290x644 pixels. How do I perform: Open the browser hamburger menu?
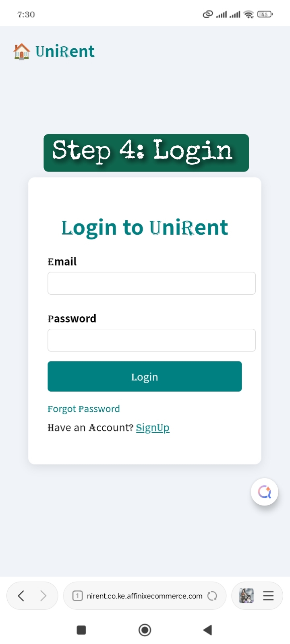tap(268, 596)
